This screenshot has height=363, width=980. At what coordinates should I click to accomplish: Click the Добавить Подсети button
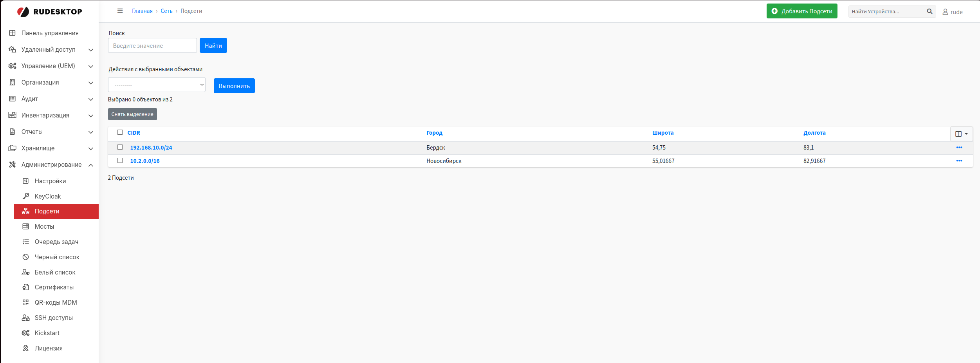click(801, 11)
